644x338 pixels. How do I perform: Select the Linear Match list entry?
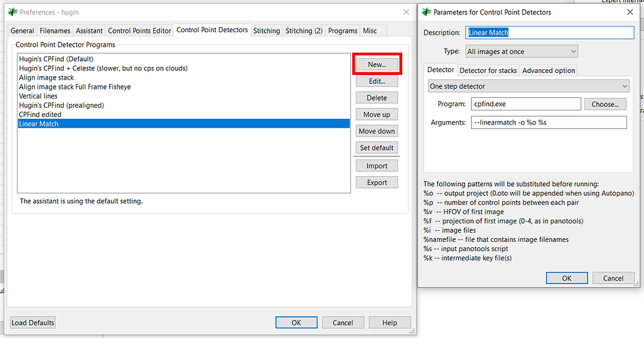[x=183, y=124]
